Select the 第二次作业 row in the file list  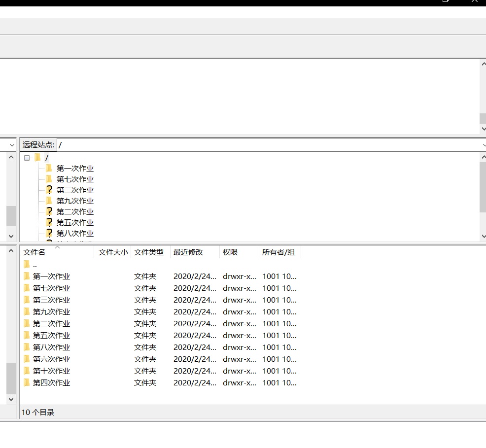(x=52, y=324)
